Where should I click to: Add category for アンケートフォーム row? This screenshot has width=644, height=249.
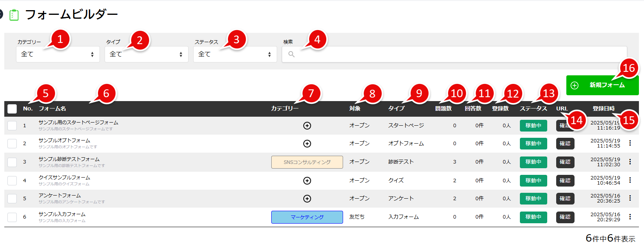tap(307, 199)
